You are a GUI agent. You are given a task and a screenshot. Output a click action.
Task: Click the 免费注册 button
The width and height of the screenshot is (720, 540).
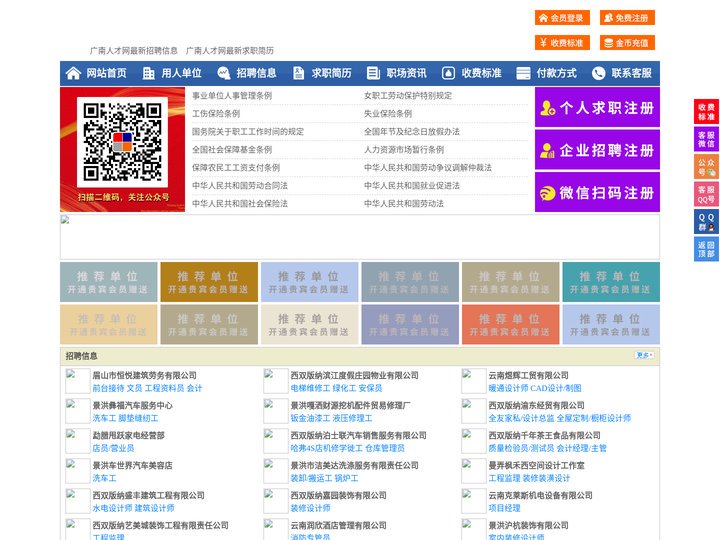[x=627, y=18]
